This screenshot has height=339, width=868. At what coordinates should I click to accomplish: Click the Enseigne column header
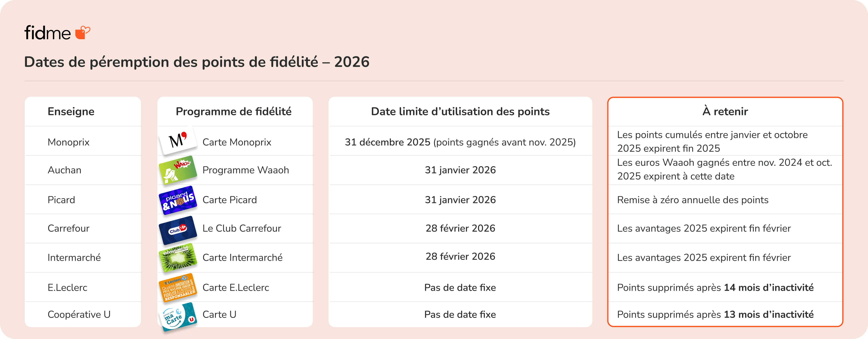[71, 112]
